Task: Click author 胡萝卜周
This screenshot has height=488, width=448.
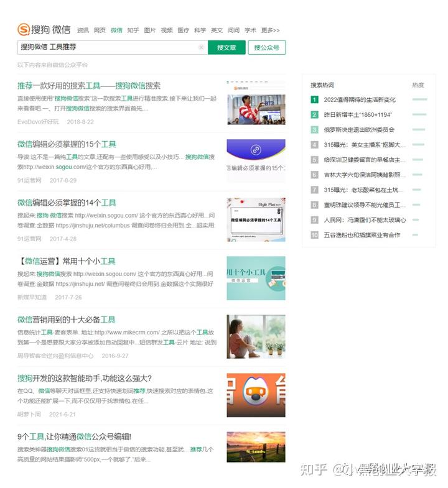Action: coord(29,414)
